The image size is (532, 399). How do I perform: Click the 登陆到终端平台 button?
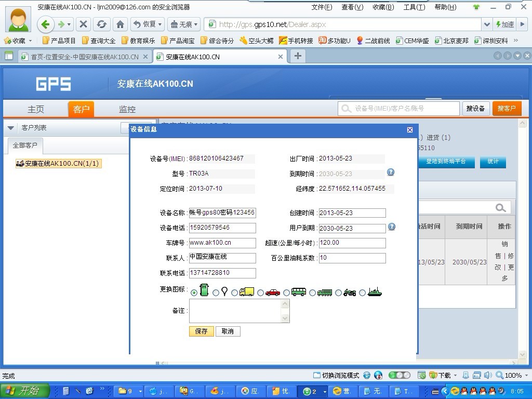(446, 162)
